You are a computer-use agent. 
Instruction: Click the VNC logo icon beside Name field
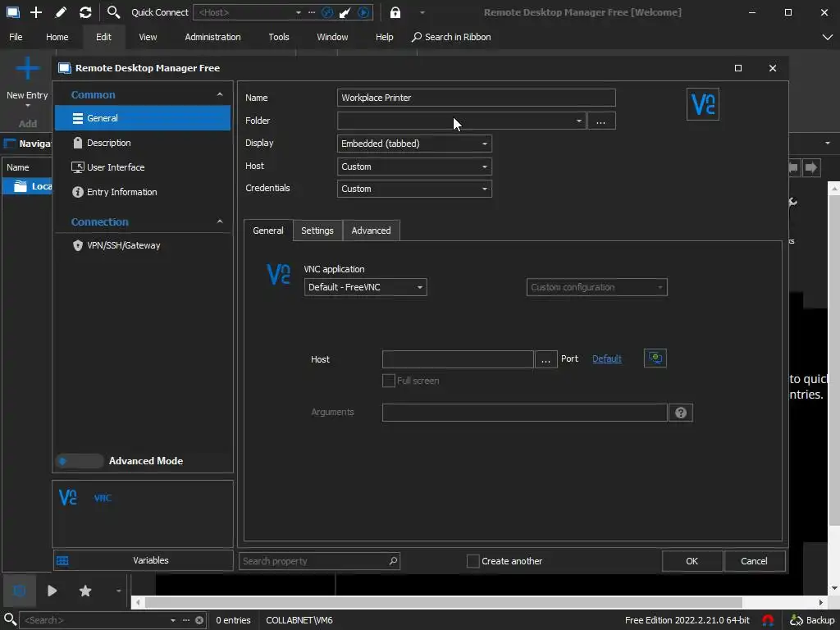coord(702,104)
